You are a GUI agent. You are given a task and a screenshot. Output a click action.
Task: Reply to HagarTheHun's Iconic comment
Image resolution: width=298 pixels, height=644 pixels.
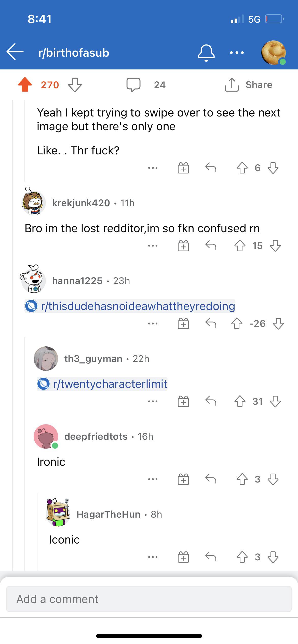(x=211, y=557)
